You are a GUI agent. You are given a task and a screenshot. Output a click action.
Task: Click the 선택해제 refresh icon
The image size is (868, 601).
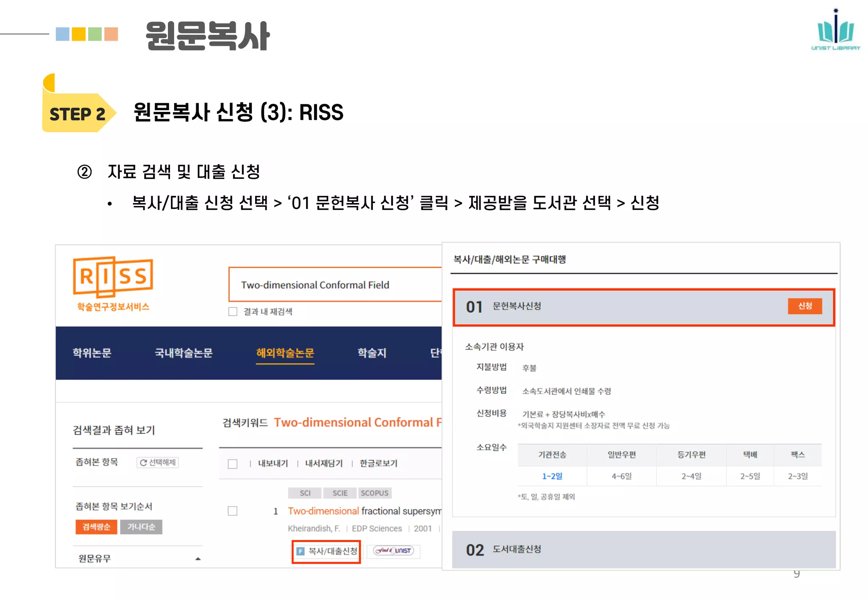(x=144, y=462)
